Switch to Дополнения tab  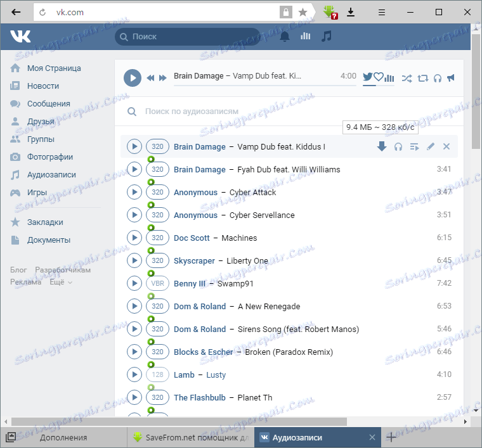[x=63, y=437]
